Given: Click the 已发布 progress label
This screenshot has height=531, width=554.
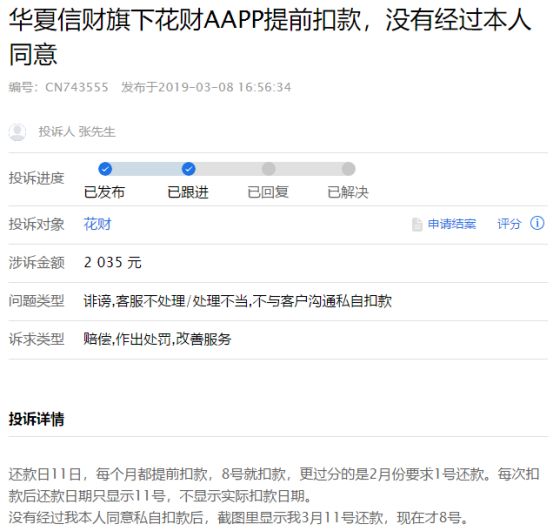Looking at the screenshot, I should pyautogui.click(x=104, y=192).
